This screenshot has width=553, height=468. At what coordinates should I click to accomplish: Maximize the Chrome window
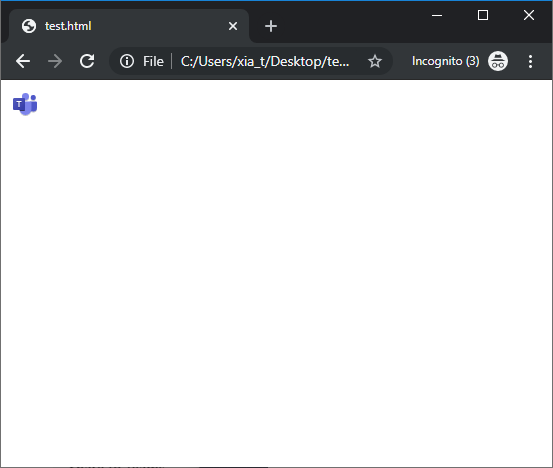tap(483, 16)
